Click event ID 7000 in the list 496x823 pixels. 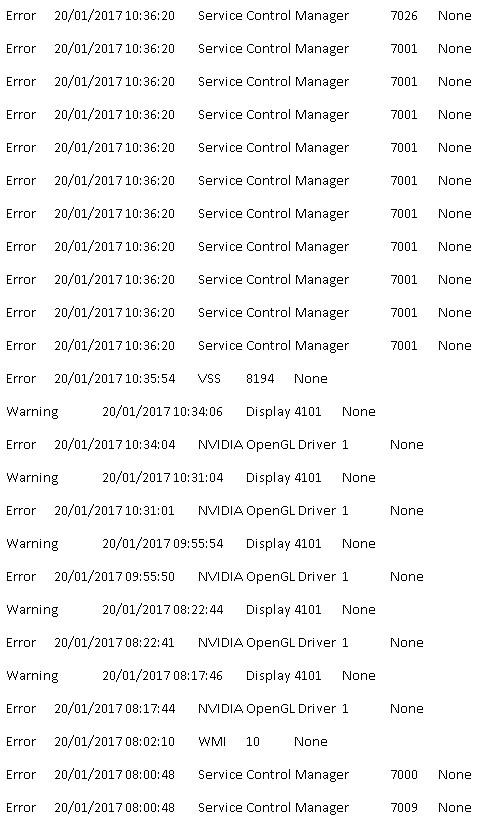click(x=404, y=775)
